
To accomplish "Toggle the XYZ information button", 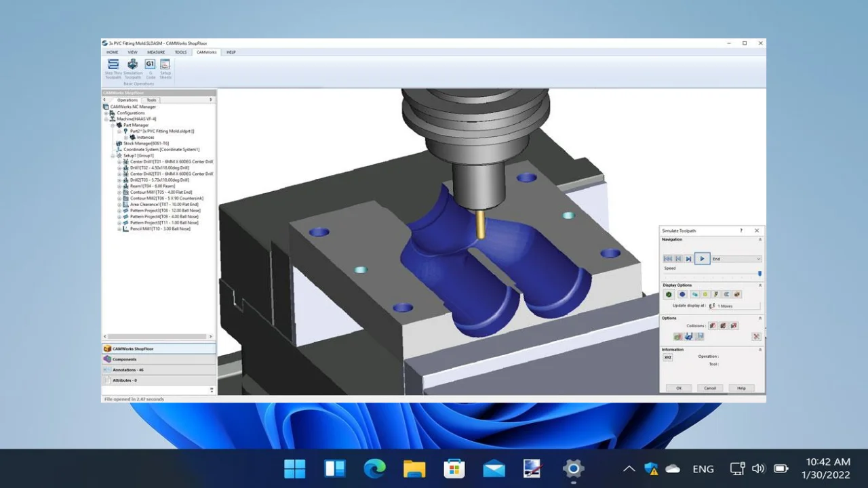I will click(x=668, y=358).
